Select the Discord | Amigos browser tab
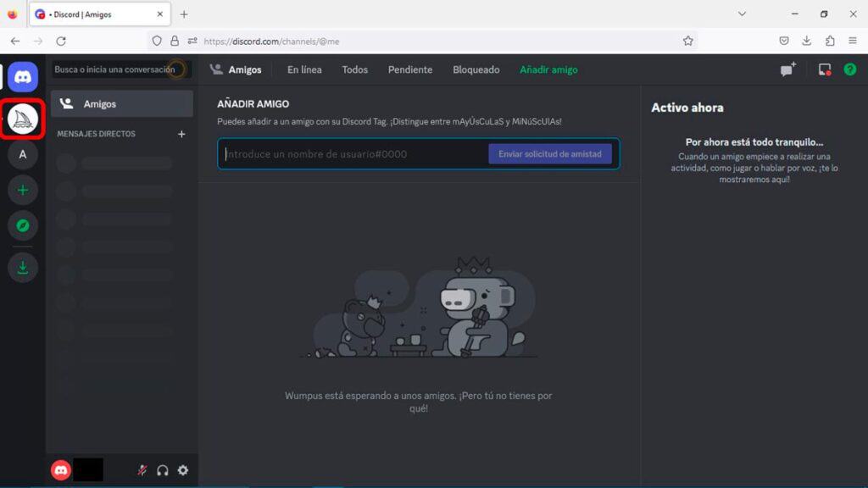 click(100, 14)
